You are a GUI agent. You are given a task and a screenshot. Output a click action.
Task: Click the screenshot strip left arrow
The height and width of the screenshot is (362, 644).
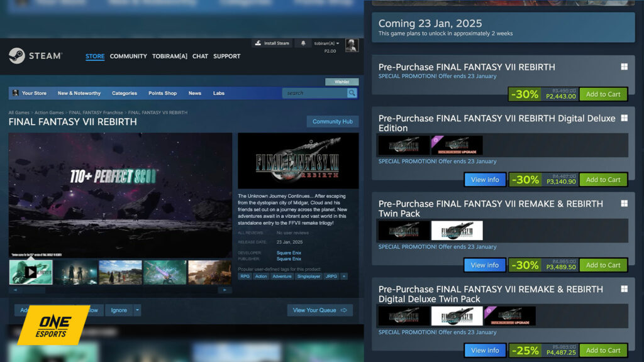pos(15,290)
